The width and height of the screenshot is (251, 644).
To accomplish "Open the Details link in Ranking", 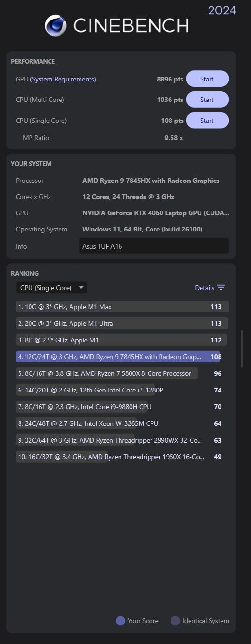I will 205,288.
